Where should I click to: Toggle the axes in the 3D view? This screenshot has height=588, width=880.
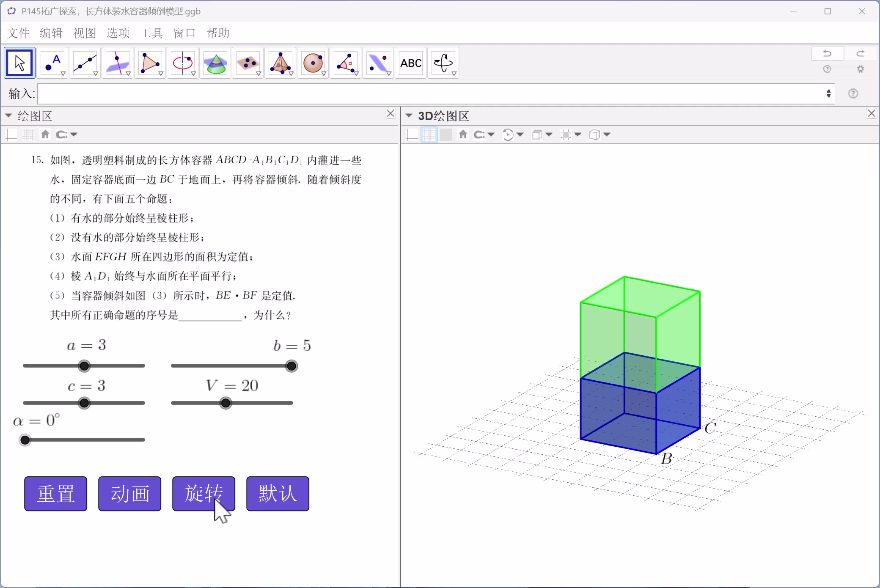tap(411, 135)
